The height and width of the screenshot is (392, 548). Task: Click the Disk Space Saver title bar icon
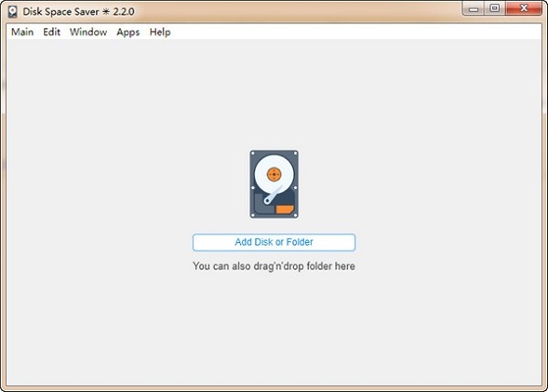[13, 12]
